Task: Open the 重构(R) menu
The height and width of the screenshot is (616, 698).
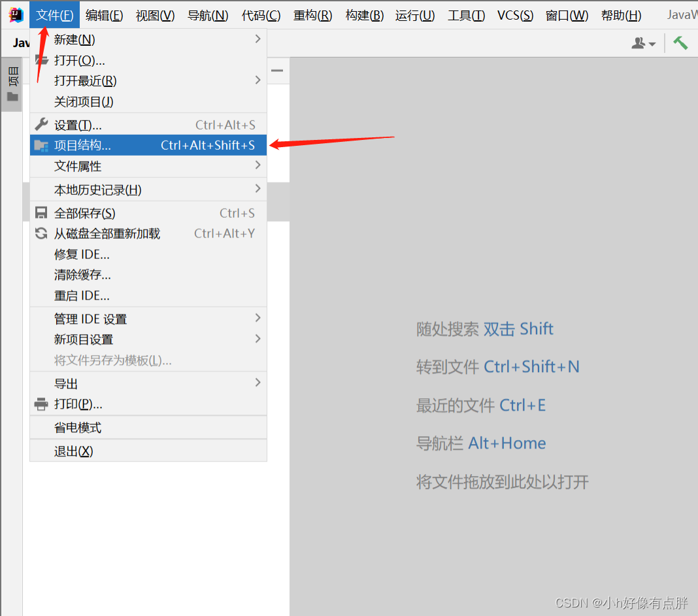Action: tap(313, 15)
